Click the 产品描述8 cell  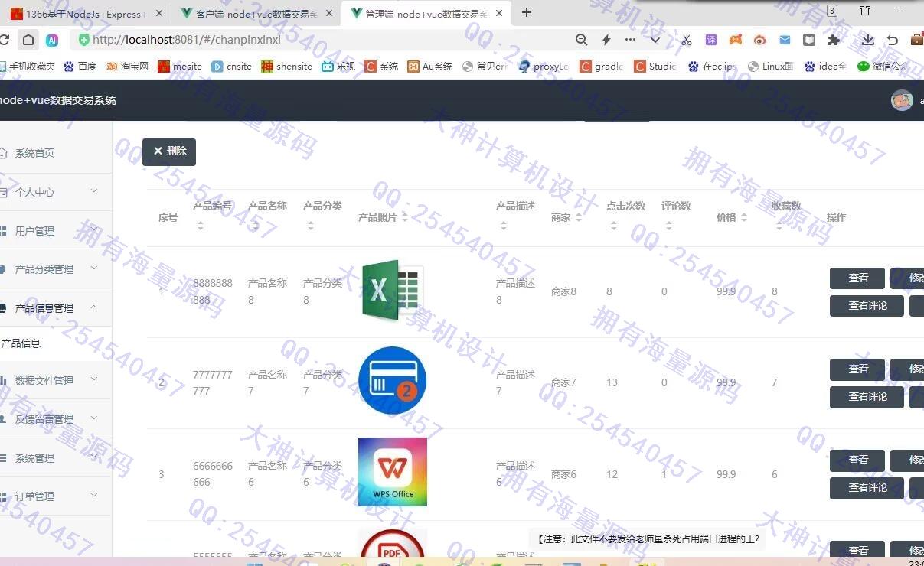515,291
